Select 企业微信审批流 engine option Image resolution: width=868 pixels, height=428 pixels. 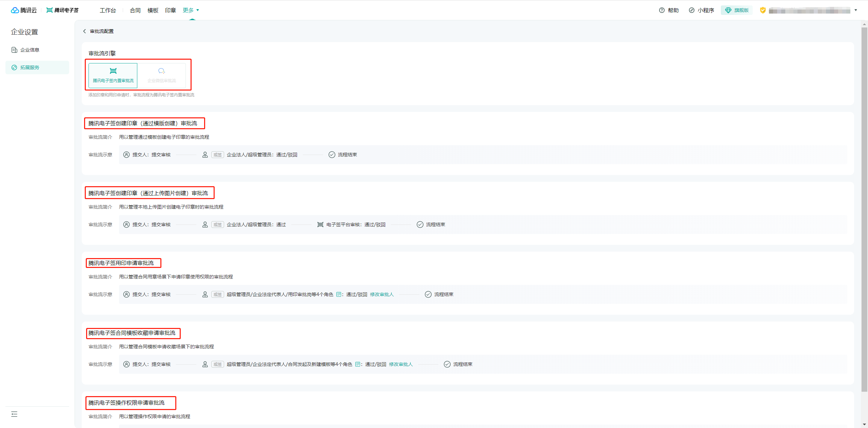click(x=162, y=75)
